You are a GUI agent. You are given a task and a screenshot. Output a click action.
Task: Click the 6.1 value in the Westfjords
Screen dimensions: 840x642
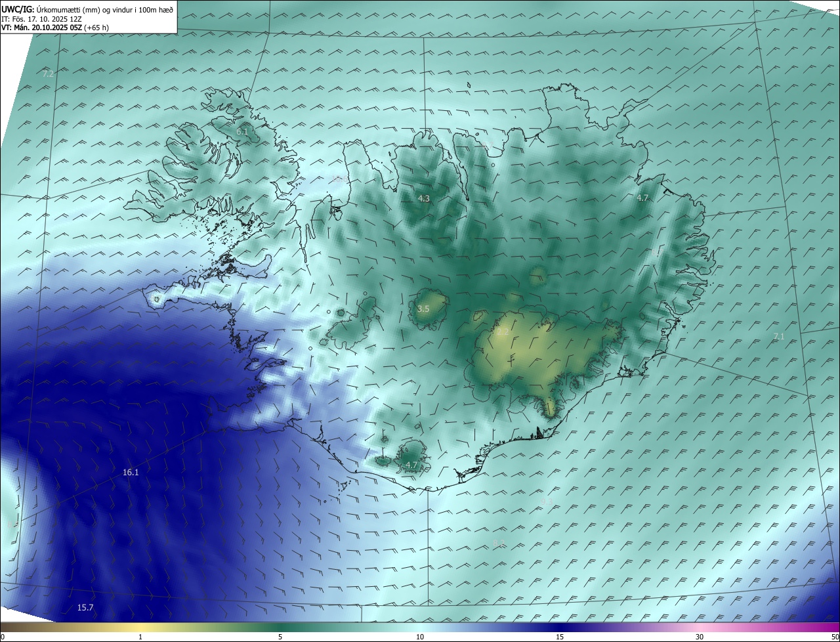click(242, 132)
